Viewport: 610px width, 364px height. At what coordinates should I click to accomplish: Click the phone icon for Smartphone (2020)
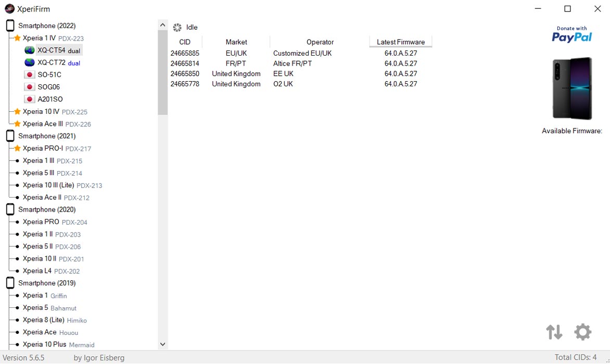click(10, 210)
